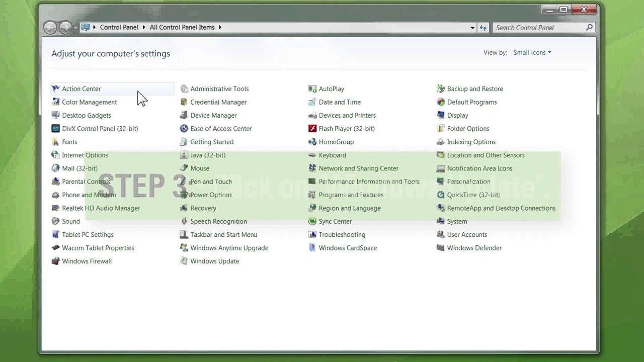Expand the address bar history dropdown arrow
The width and height of the screenshot is (644, 362).
pos(472,28)
